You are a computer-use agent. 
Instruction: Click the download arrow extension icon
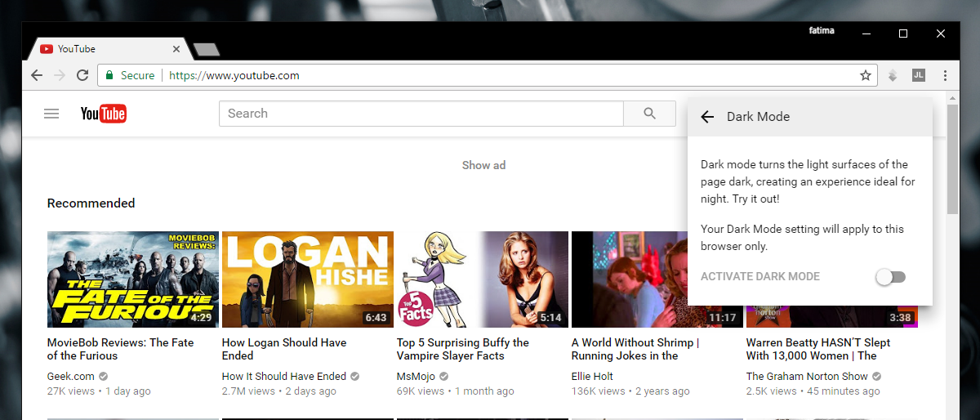pyautogui.click(x=893, y=75)
